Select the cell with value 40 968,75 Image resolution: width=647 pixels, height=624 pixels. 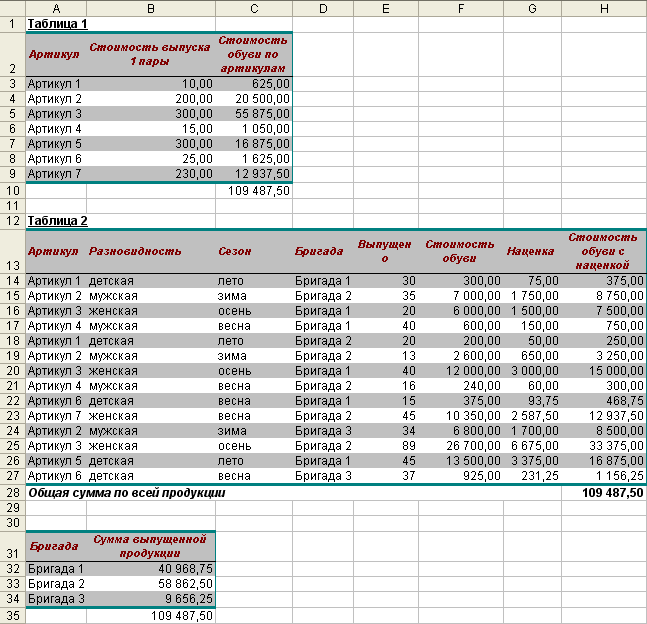[151, 569]
